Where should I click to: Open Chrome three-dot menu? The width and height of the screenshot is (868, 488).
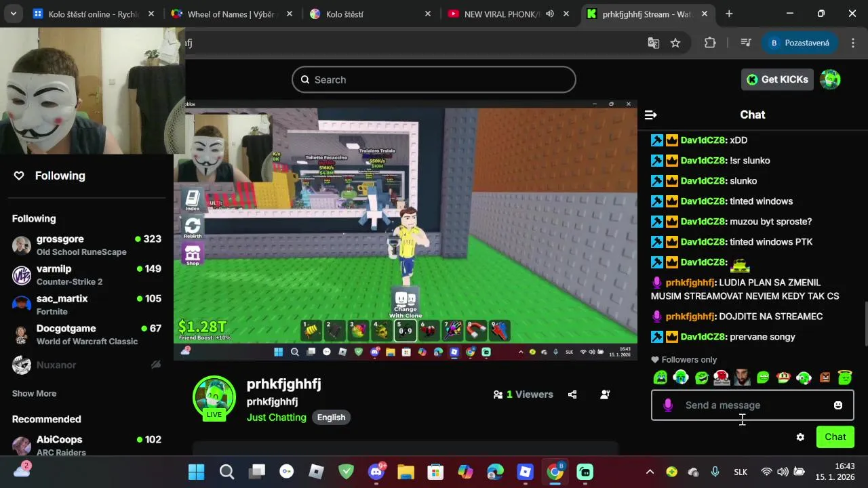852,43
